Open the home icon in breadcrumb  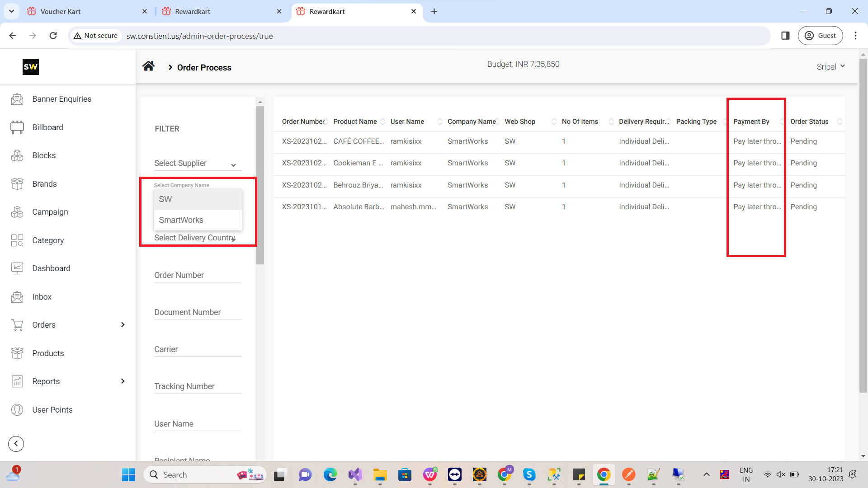tap(148, 66)
